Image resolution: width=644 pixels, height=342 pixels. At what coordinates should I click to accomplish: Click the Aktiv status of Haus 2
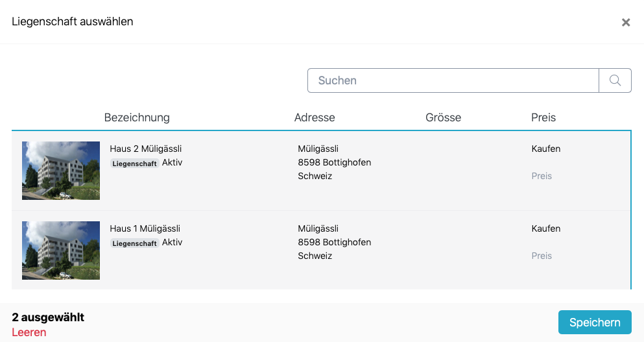[x=172, y=162]
